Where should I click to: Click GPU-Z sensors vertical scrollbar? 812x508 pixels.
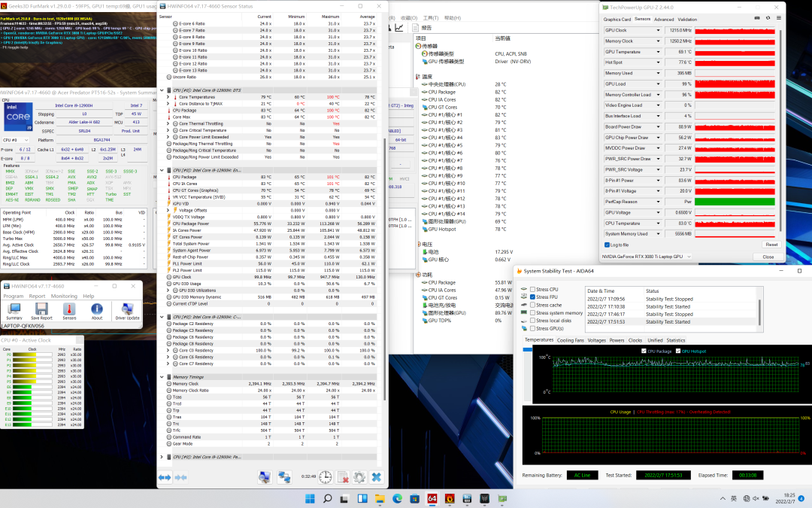(780, 129)
